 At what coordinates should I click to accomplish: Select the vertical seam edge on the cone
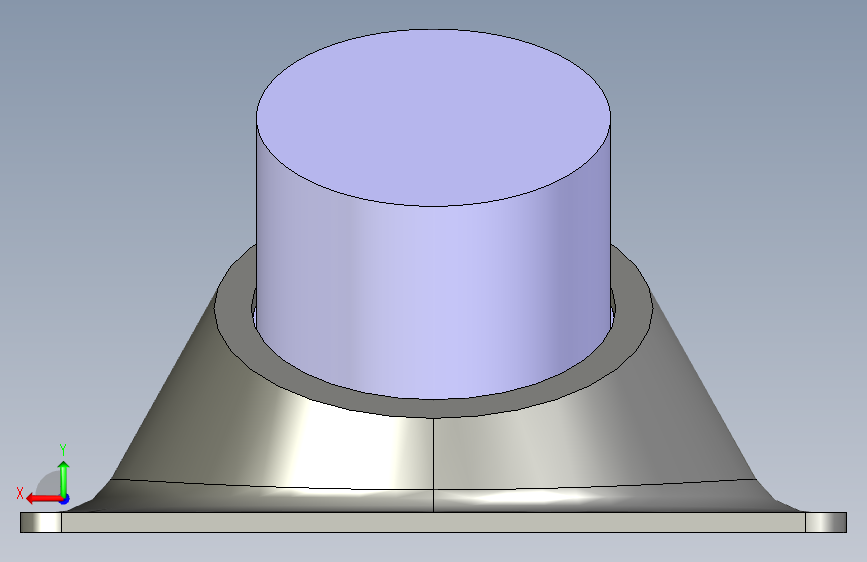tap(434, 465)
